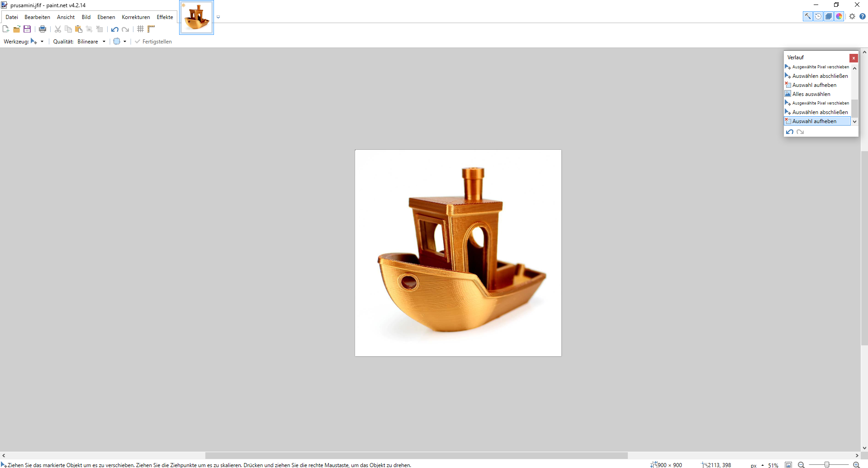This screenshot has height=468, width=868.
Task: Toggle the pixel grid icon
Action: [x=141, y=29]
